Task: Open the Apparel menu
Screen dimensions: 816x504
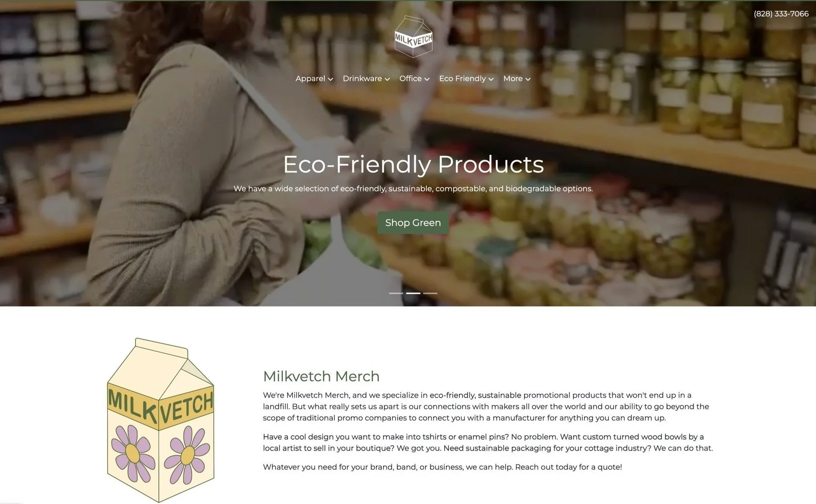Action: pos(314,79)
